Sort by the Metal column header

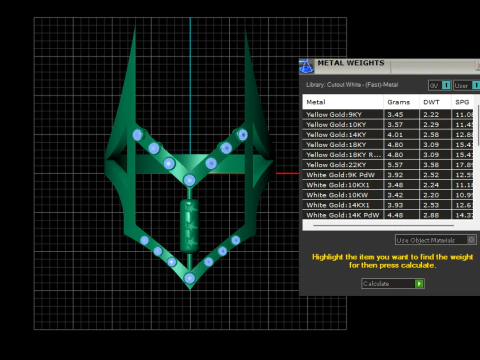343,102
